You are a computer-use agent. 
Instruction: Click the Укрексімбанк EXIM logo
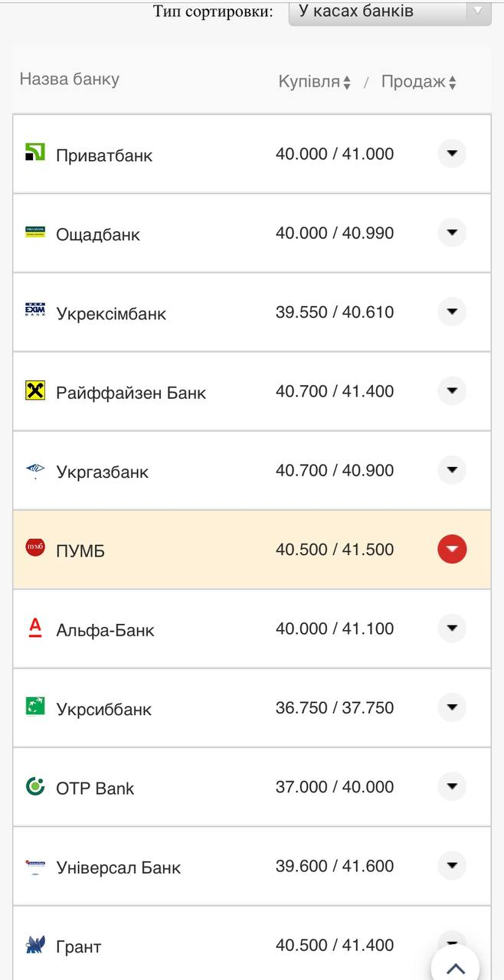(x=35, y=310)
